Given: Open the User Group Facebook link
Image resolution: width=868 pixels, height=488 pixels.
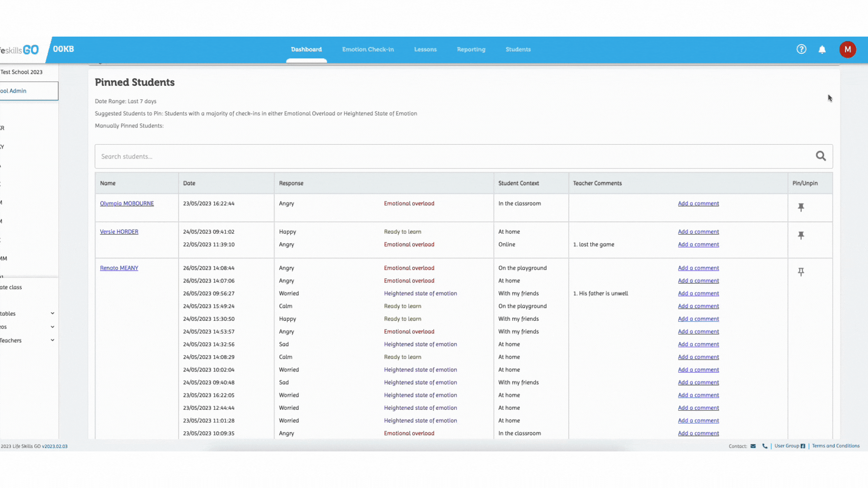Looking at the screenshot, I should (x=790, y=446).
